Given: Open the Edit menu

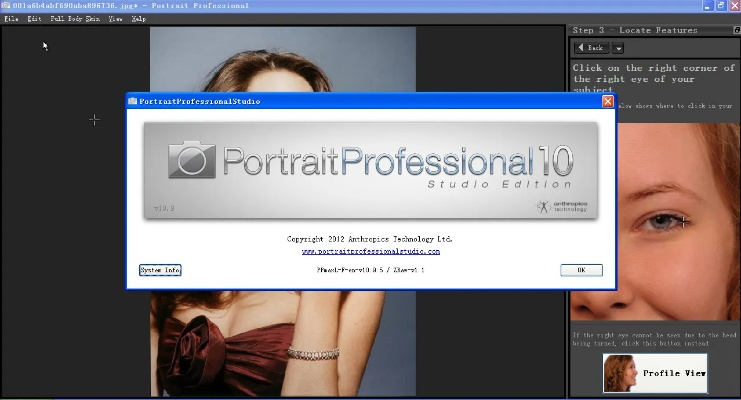Looking at the screenshot, I should click(34, 19).
